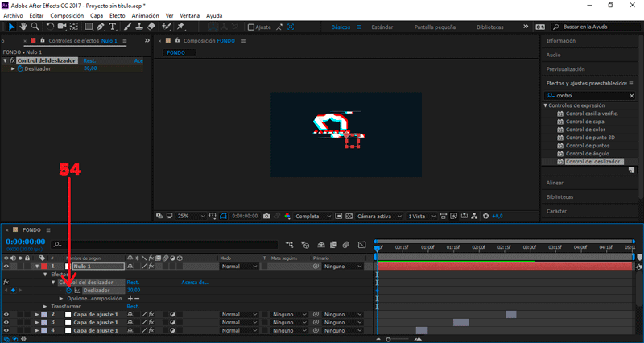644x343 pixels.
Task: Hide layer 3 Capa de ajuste 1
Action: [x=6, y=322]
